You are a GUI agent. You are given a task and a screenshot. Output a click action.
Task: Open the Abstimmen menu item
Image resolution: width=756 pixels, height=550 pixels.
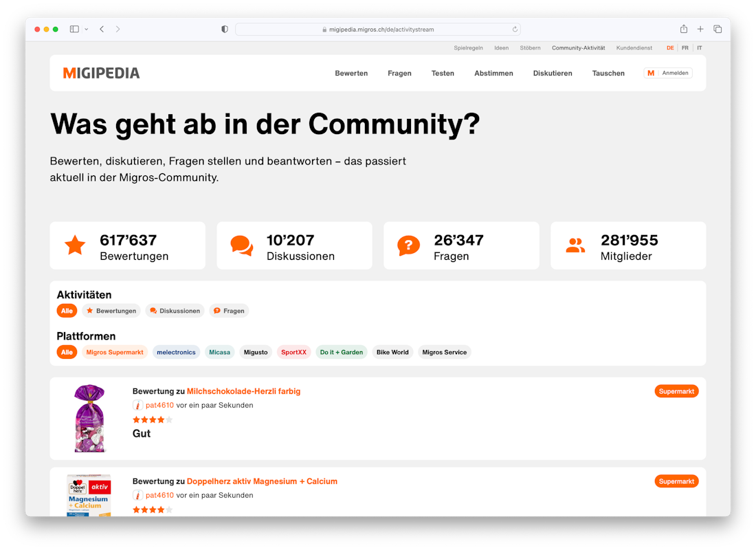tap(493, 74)
